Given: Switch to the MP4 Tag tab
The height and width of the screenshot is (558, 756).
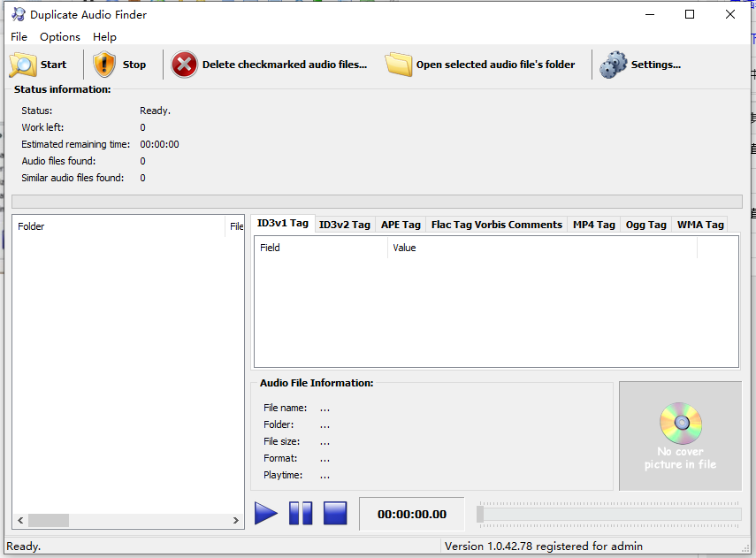Looking at the screenshot, I should [x=594, y=225].
